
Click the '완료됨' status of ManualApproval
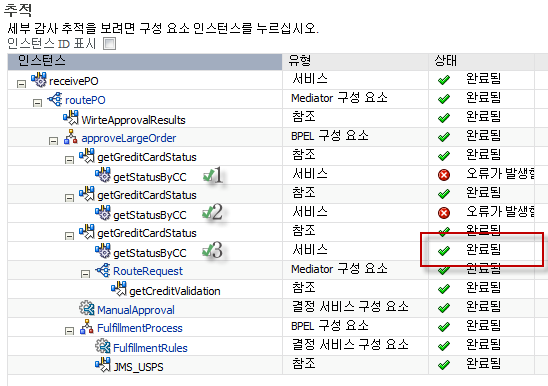tap(484, 307)
